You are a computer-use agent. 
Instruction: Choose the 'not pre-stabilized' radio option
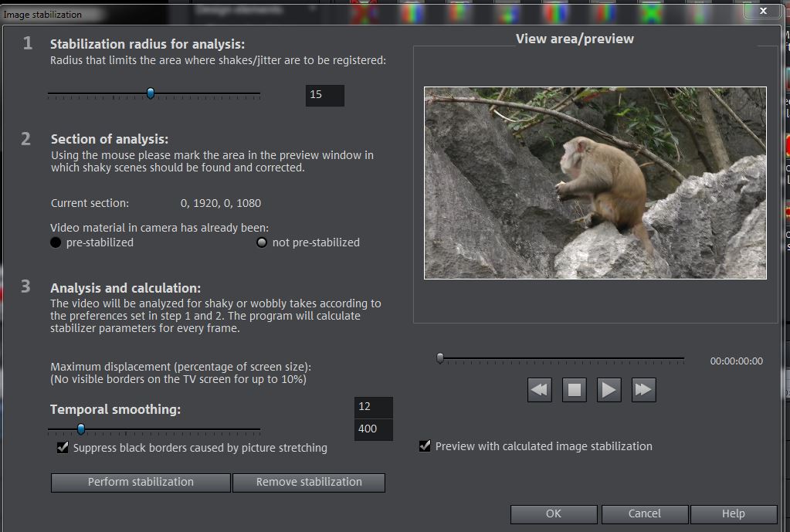point(262,242)
